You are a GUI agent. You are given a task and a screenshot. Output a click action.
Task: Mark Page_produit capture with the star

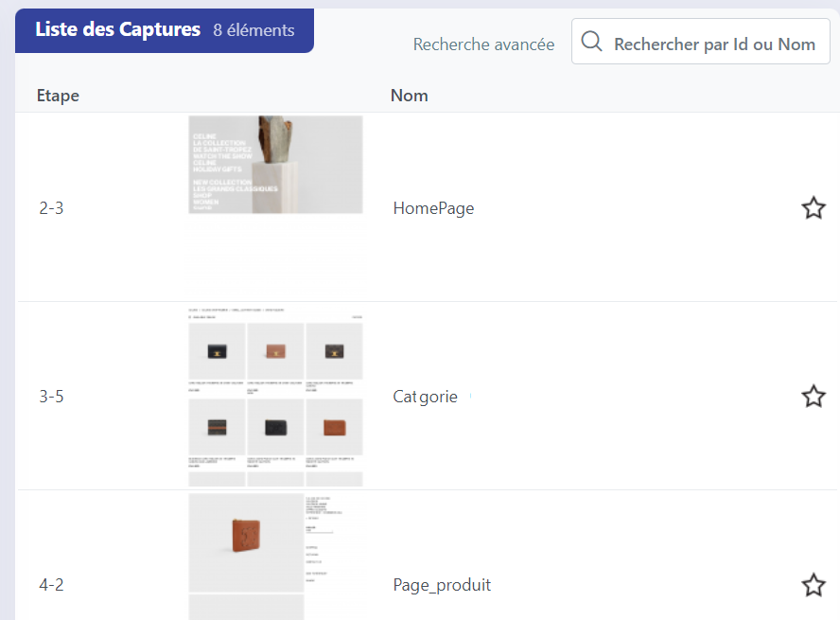coord(814,585)
